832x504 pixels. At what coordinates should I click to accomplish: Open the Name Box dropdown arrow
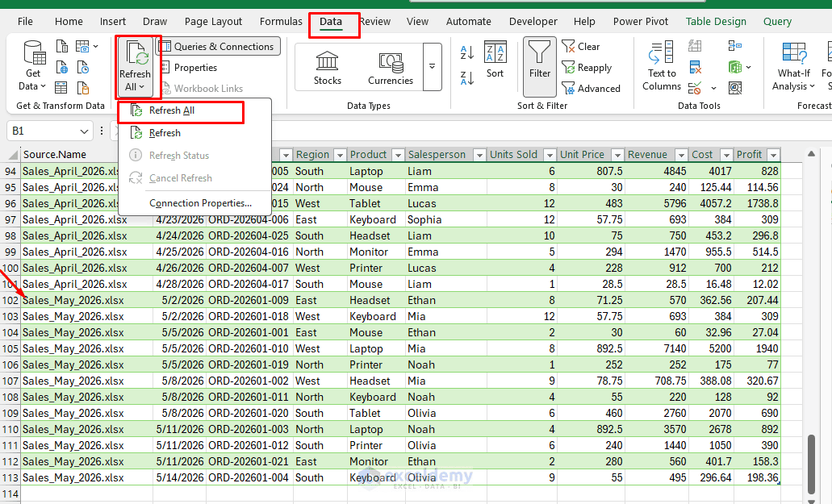(84, 131)
